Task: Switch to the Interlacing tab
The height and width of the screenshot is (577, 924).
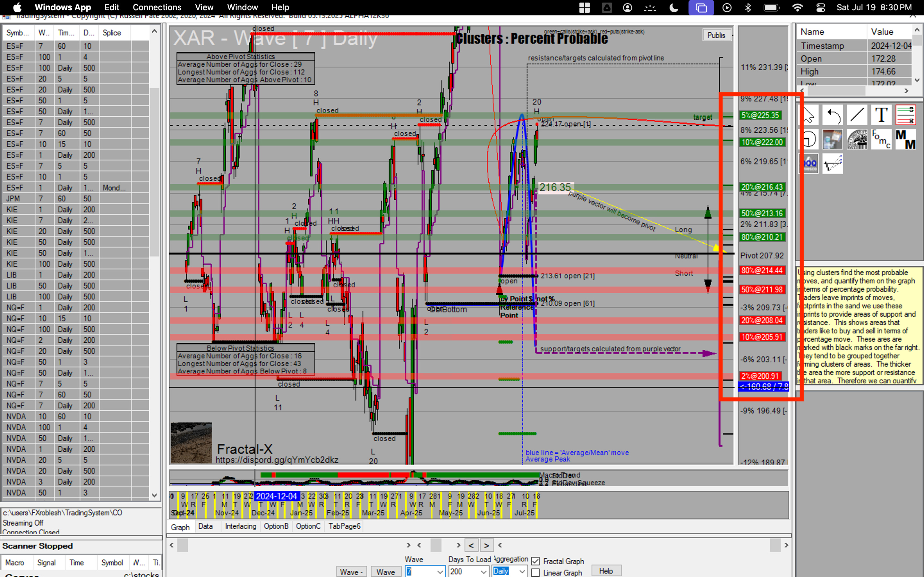Action: pyautogui.click(x=241, y=526)
